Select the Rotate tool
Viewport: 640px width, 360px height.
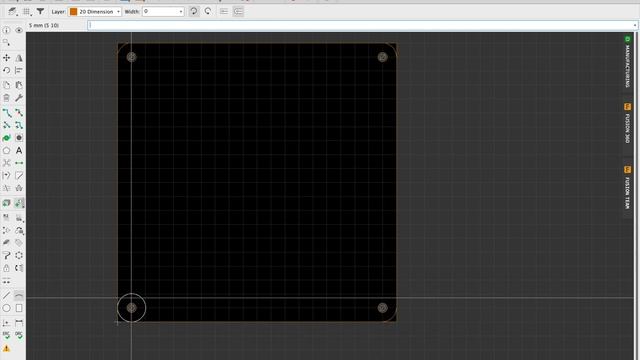[x=7, y=70]
